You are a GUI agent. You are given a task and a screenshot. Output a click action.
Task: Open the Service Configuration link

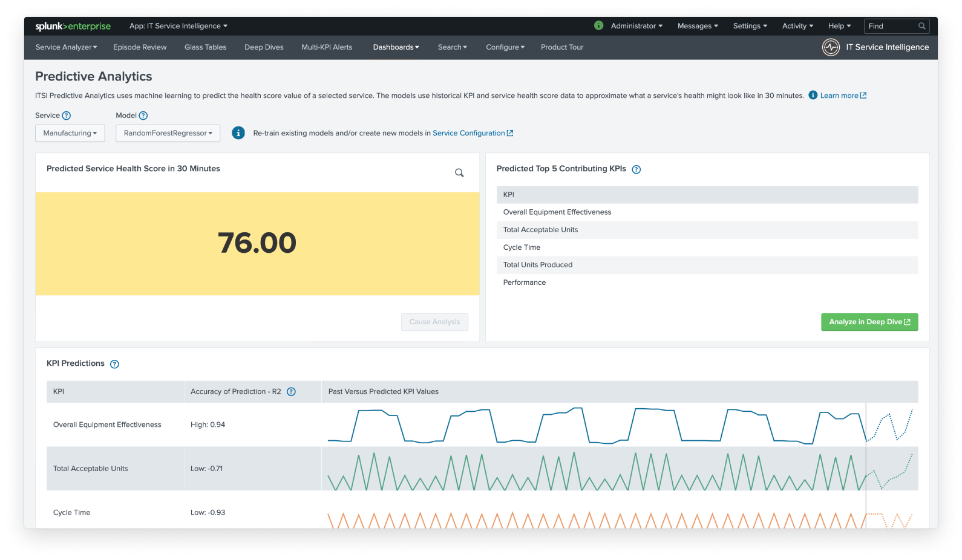[473, 133]
